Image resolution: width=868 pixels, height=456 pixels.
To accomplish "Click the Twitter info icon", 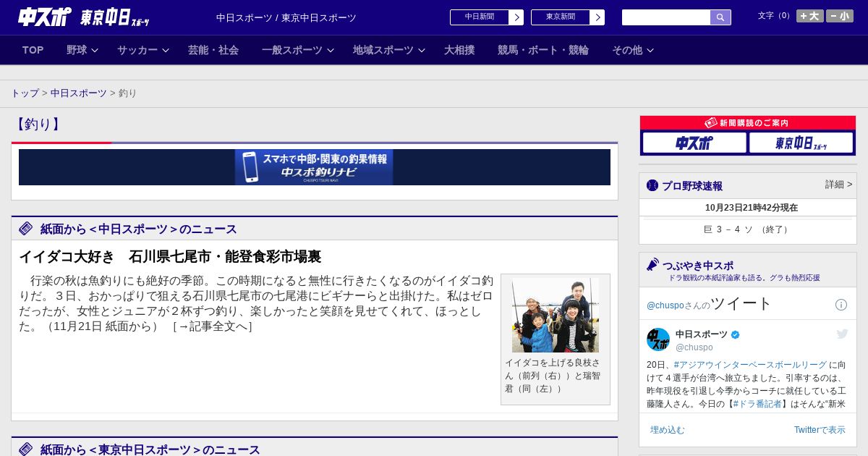I will [841, 305].
